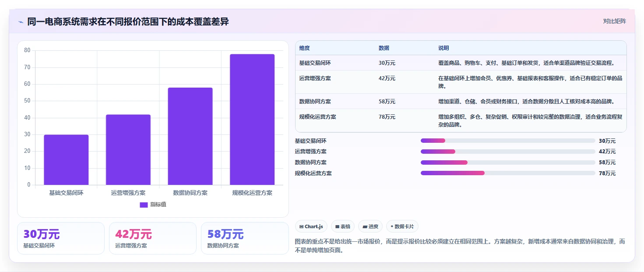Select the 表格 tag chip
644x272 pixels.
tap(343, 226)
